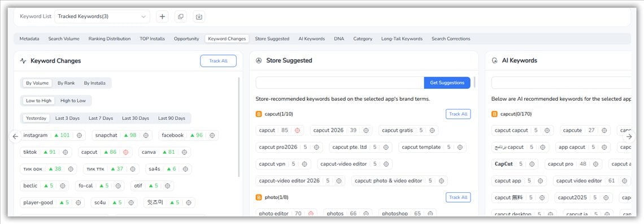
Task: Switch to the Opportunity tab
Action: click(x=186, y=38)
